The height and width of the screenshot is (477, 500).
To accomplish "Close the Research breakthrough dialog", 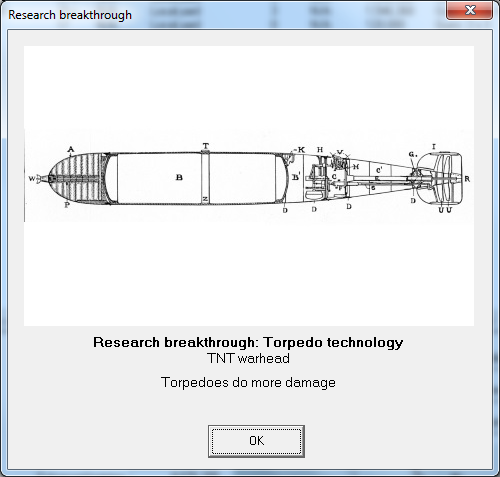I will pos(469,10).
